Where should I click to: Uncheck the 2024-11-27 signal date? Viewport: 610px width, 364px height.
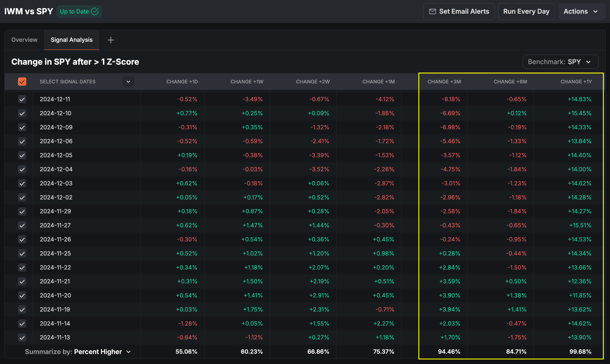22,225
